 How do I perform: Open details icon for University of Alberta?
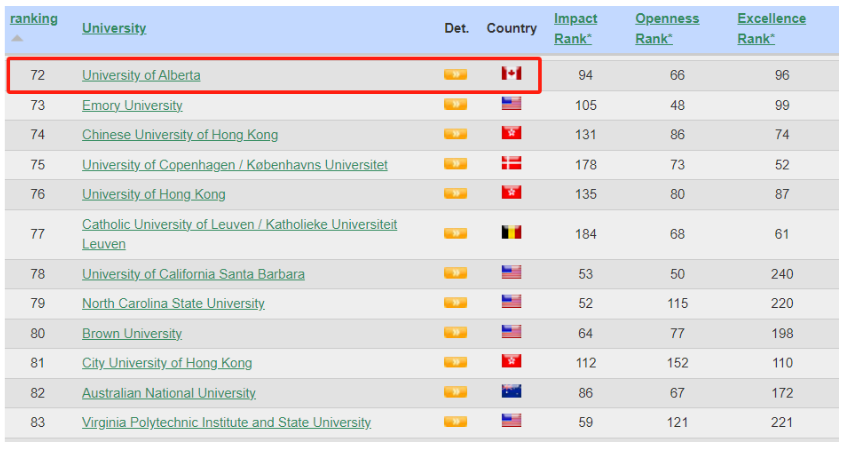pos(455,74)
